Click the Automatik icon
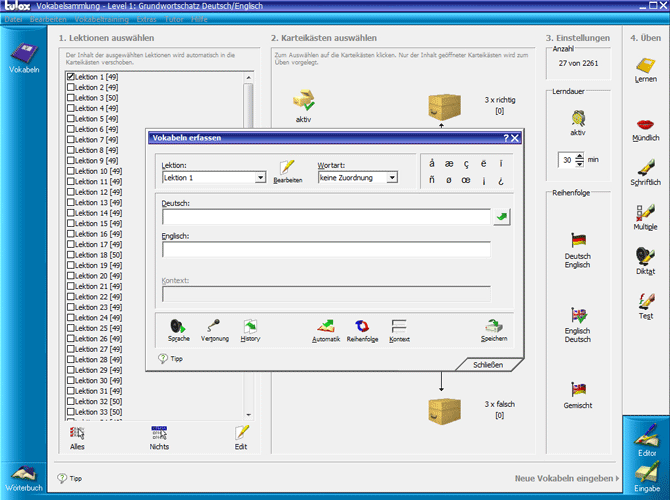Screen dimensions: 670x500 326,331
